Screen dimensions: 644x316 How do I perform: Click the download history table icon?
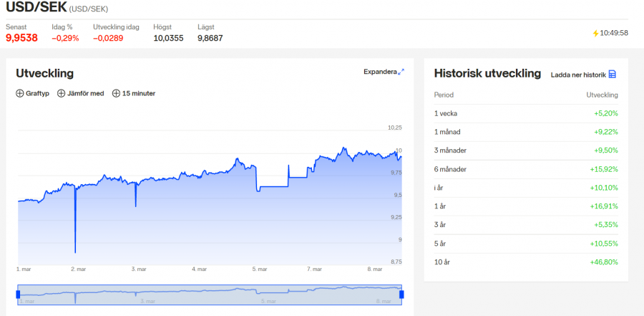pos(613,75)
